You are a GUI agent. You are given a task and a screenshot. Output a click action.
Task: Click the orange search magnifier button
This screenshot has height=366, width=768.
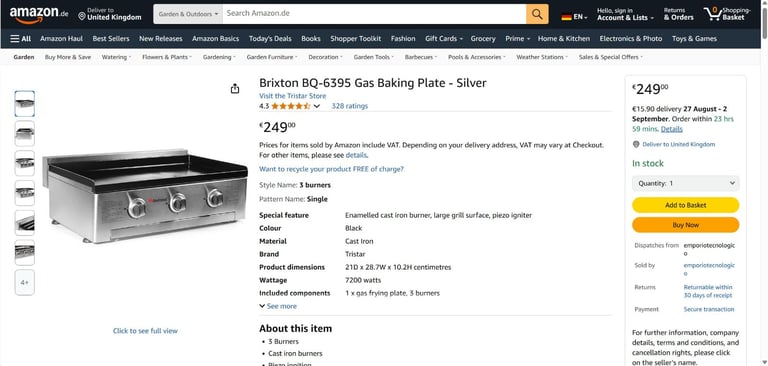[537, 14]
